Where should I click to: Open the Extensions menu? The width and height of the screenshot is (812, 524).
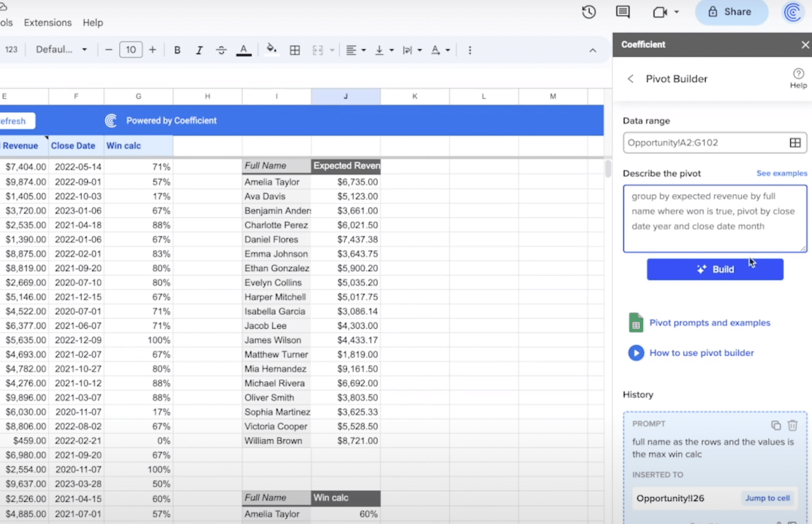tap(47, 22)
